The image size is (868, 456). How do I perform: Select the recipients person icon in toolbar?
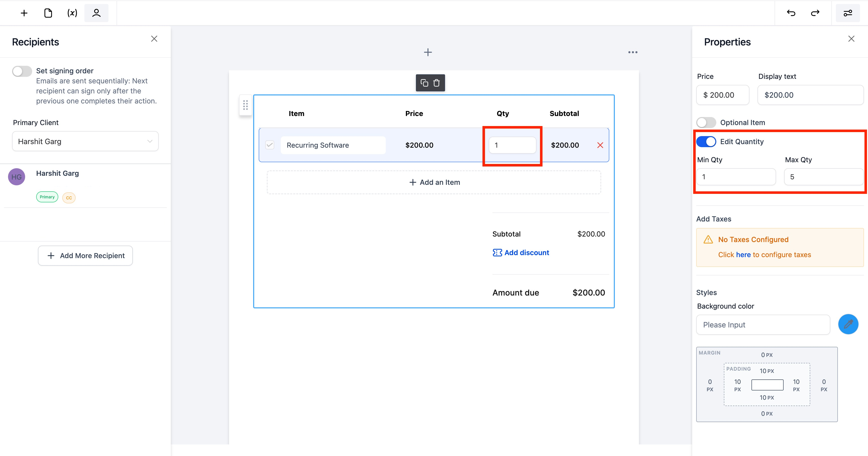click(x=96, y=13)
